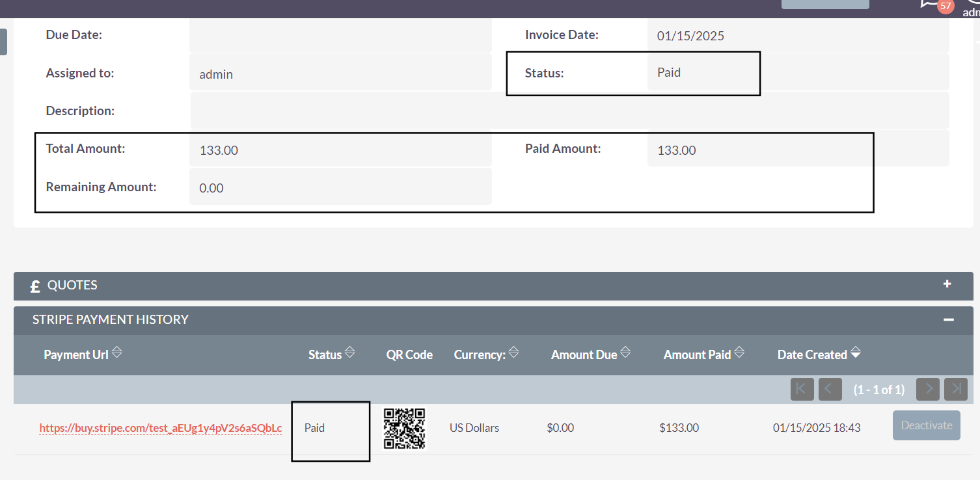Screen dimensions: 980x480
Task: Go to next page of payment history
Action: click(928, 389)
